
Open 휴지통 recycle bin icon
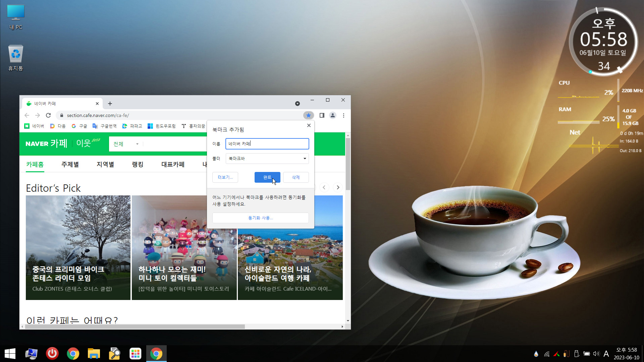(x=15, y=58)
